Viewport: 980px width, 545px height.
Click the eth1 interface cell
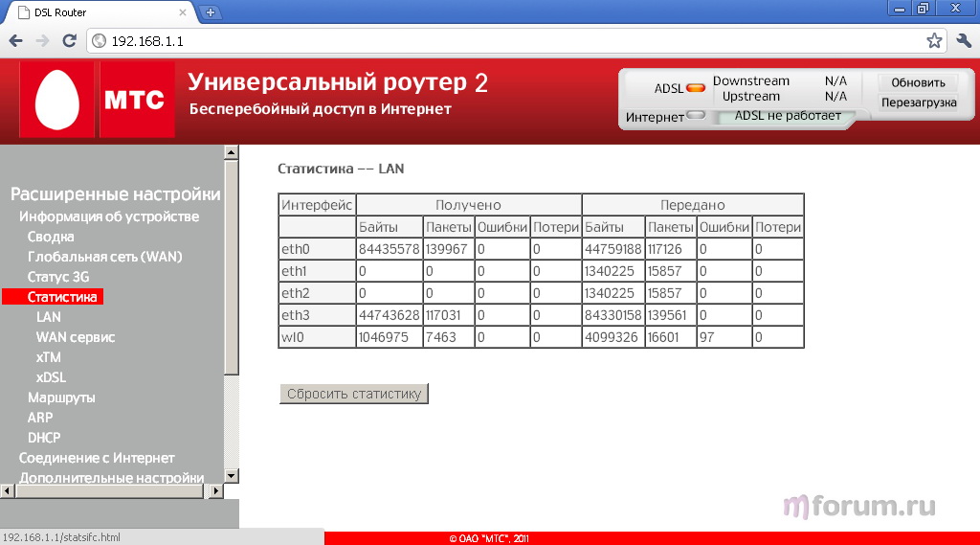tap(317, 271)
